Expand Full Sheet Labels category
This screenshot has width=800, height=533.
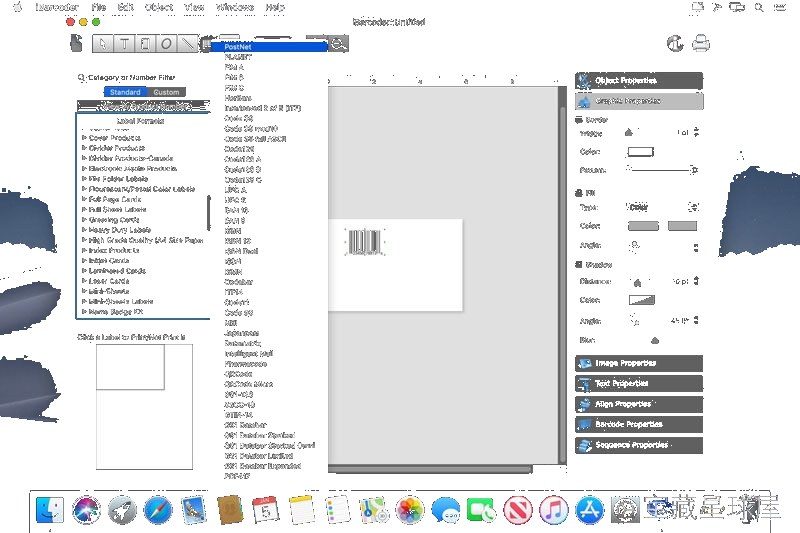coord(84,210)
